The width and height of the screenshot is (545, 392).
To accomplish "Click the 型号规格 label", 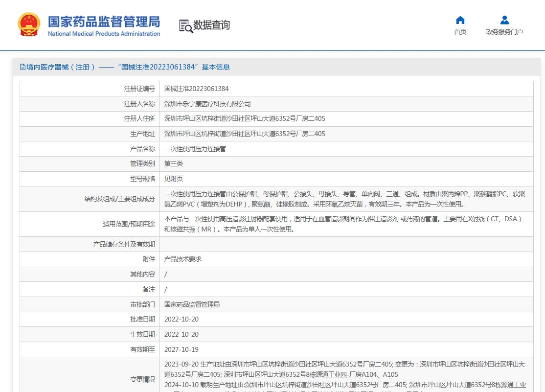I will point(142,179).
